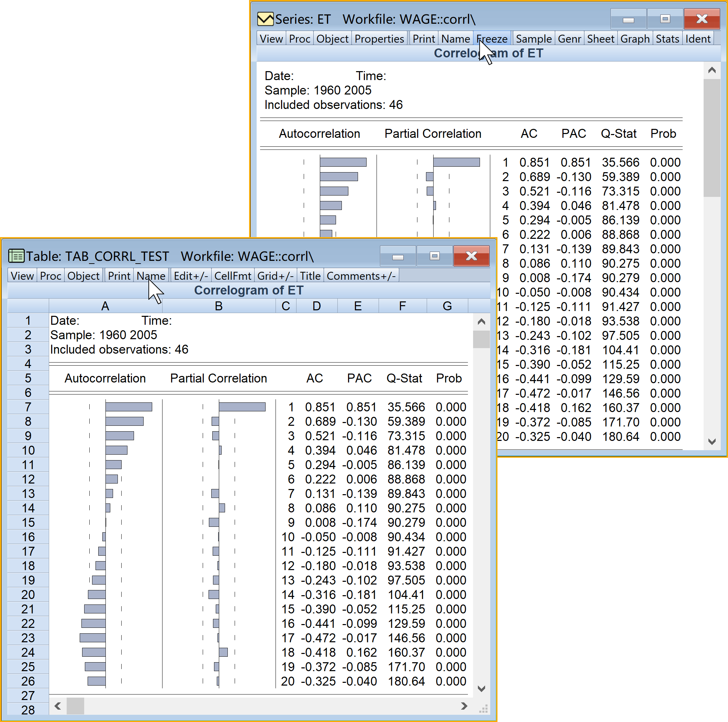Open the View menu in series window
The height and width of the screenshot is (722, 728).
(x=271, y=39)
